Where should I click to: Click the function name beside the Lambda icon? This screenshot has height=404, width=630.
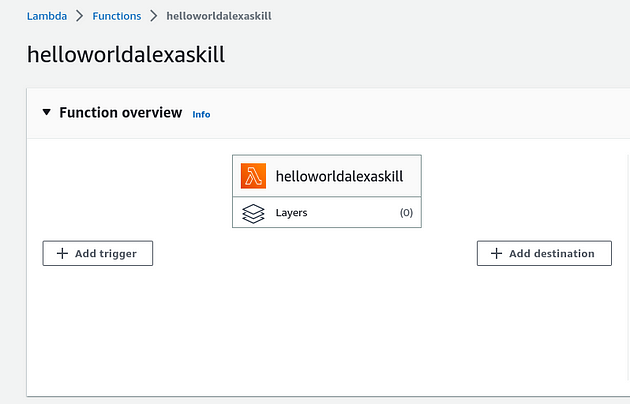340,176
